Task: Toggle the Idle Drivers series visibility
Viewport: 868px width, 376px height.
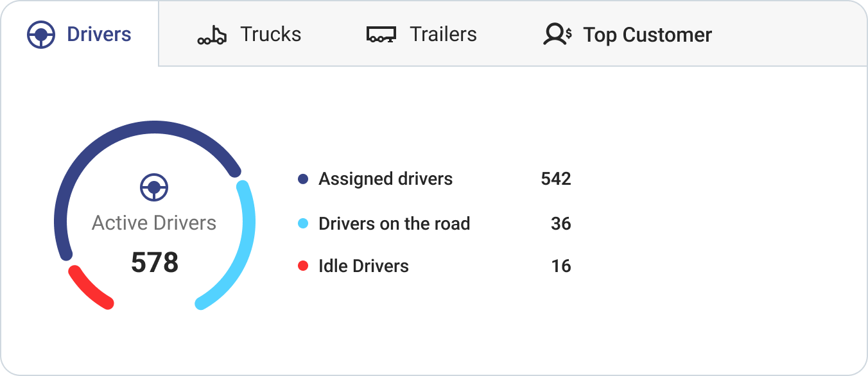Action: pos(363,266)
